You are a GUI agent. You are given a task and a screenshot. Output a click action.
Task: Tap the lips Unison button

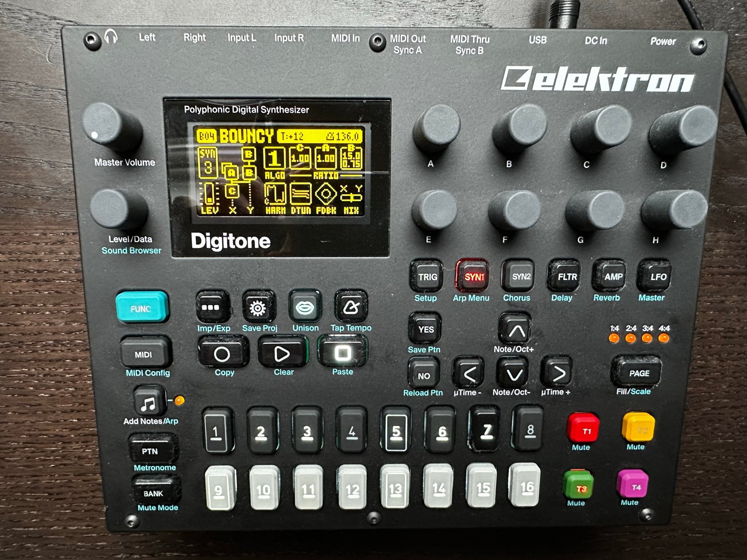(x=305, y=307)
